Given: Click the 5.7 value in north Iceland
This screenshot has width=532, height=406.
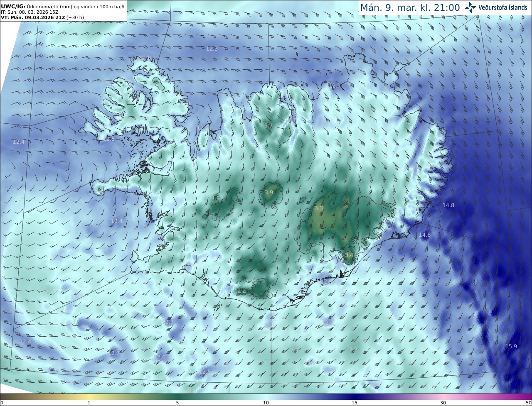Looking at the screenshot, I should point(268,125).
